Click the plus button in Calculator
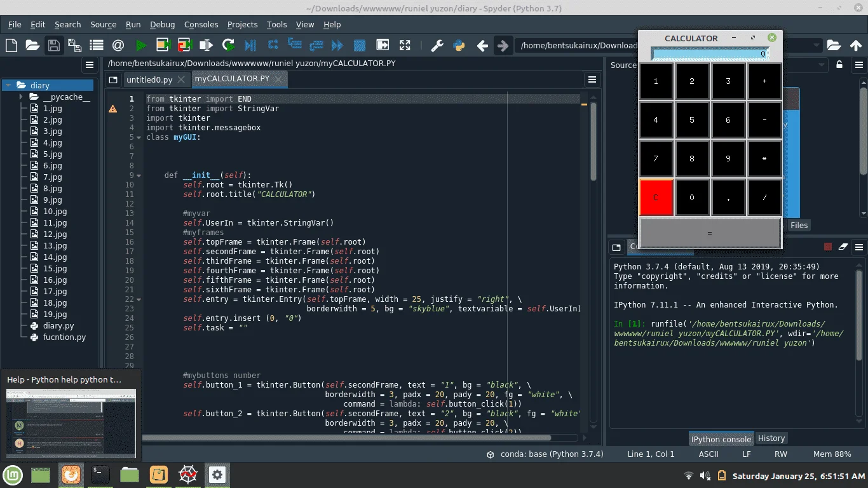The width and height of the screenshot is (868, 488). (764, 81)
